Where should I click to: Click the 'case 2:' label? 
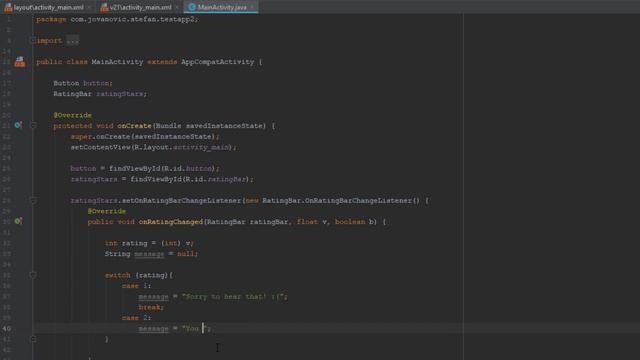tap(136, 318)
